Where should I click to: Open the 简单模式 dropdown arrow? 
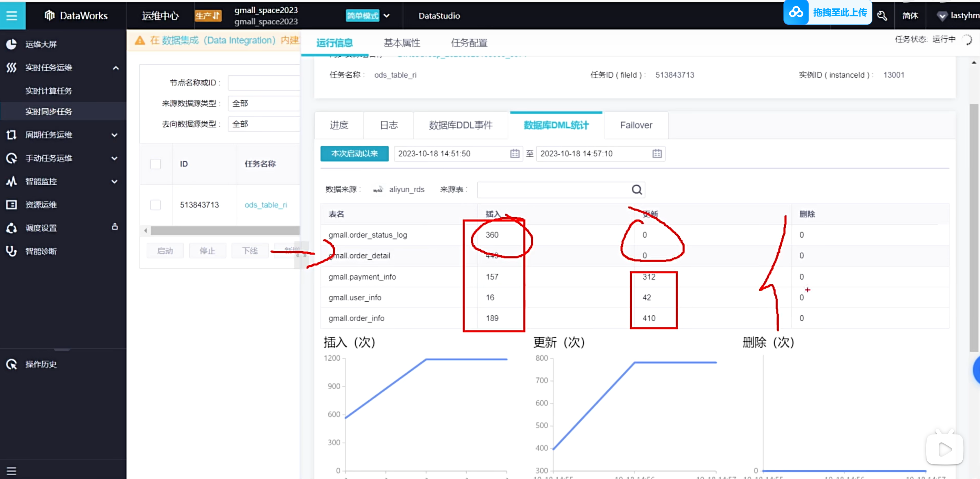click(387, 16)
